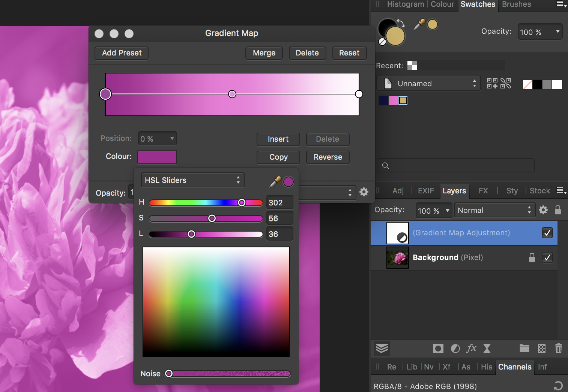Image resolution: width=568 pixels, height=392 pixels.
Task: Click the Noise slider handle
Action: pyautogui.click(x=169, y=373)
